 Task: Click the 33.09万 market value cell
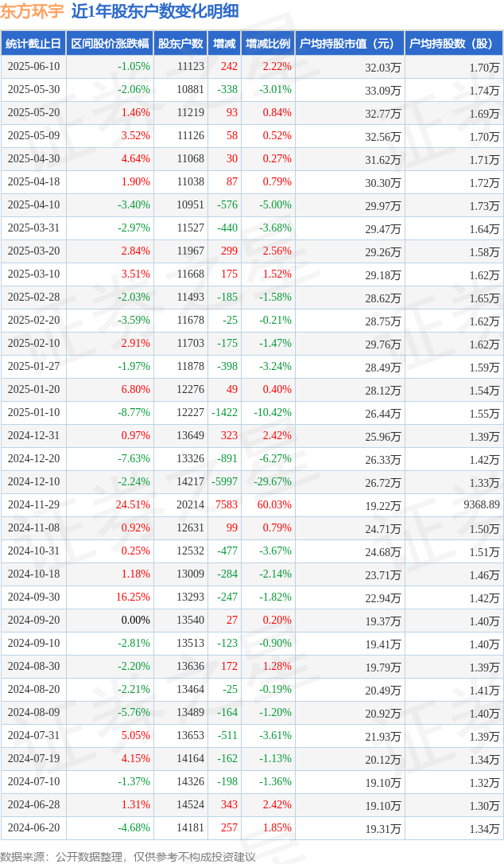point(383,91)
